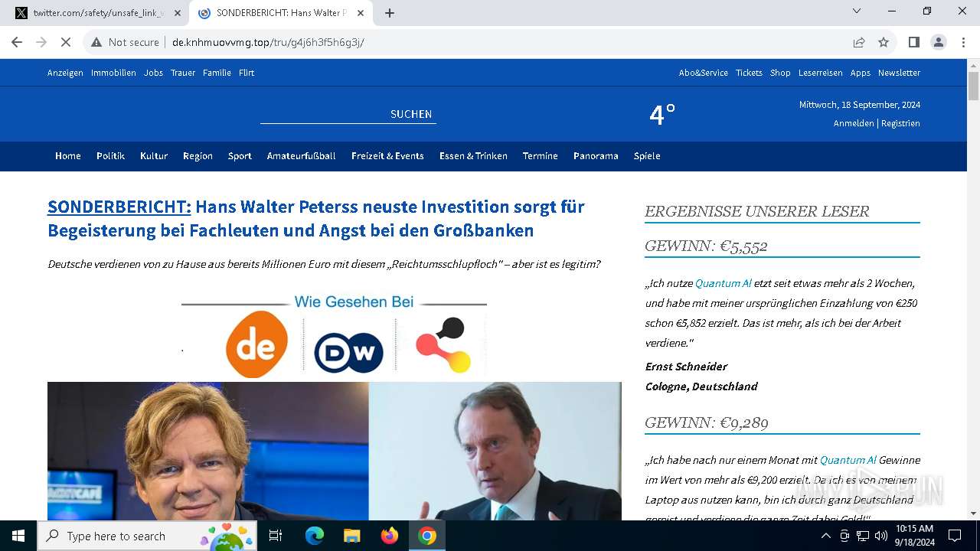This screenshot has height=551, width=980.
Task: Open the Familie link
Action: 217,73
